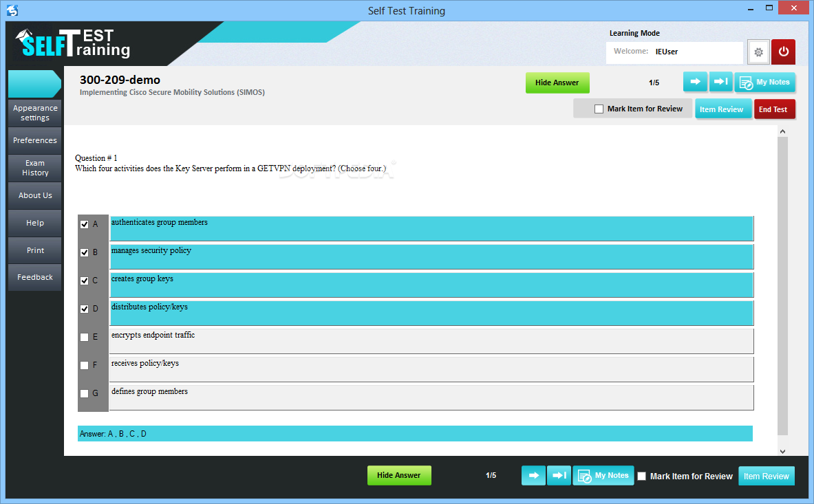Click the 'Learning Mode' label
This screenshot has width=814, height=504.
tap(634, 33)
